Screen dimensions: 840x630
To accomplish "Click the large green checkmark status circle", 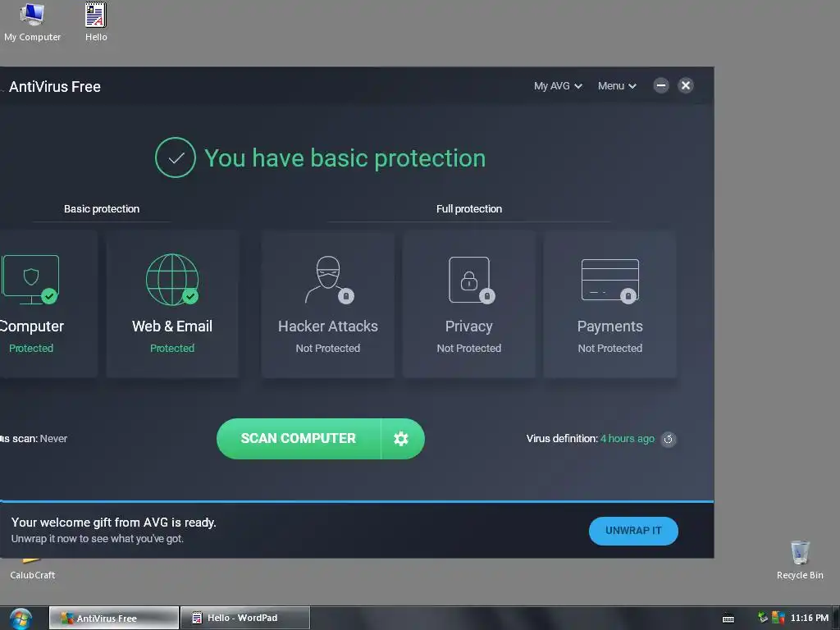I will click(176, 157).
